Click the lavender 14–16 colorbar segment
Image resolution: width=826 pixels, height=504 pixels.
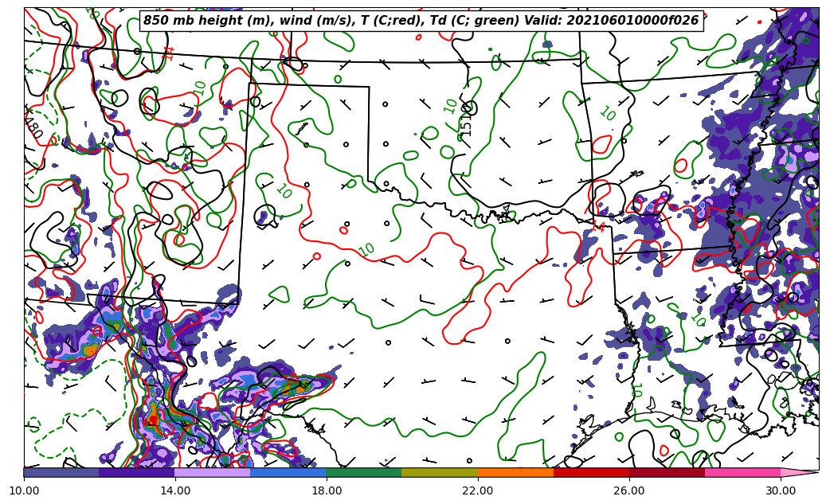pyautogui.click(x=212, y=472)
